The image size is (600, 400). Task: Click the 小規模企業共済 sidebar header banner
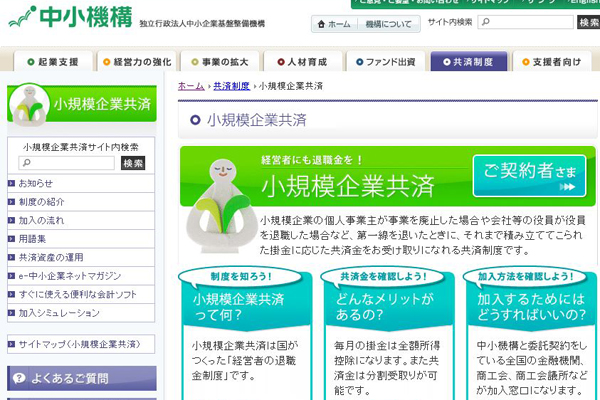tap(82, 104)
